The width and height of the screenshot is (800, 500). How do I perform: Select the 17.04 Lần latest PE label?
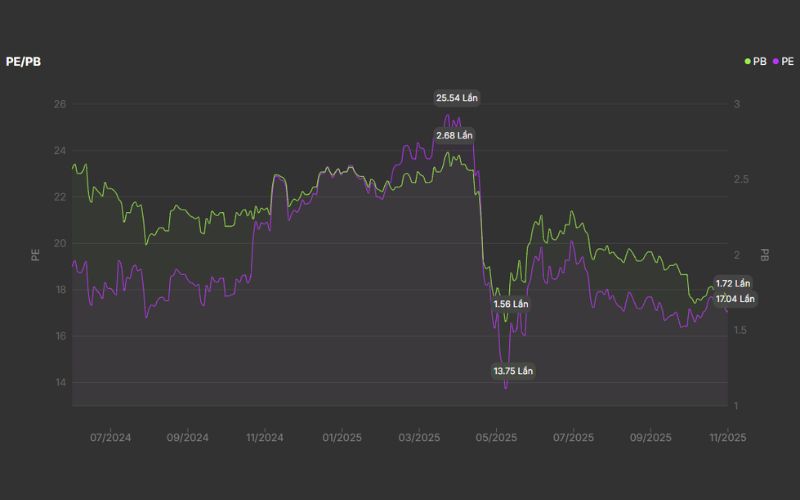pyautogui.click(x=735, y=298)
